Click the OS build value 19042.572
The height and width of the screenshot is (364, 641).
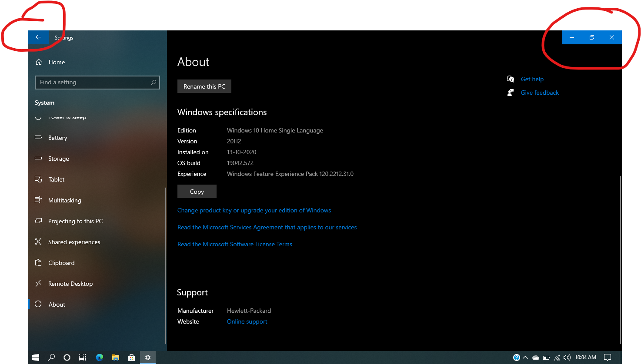coord(240,163)
